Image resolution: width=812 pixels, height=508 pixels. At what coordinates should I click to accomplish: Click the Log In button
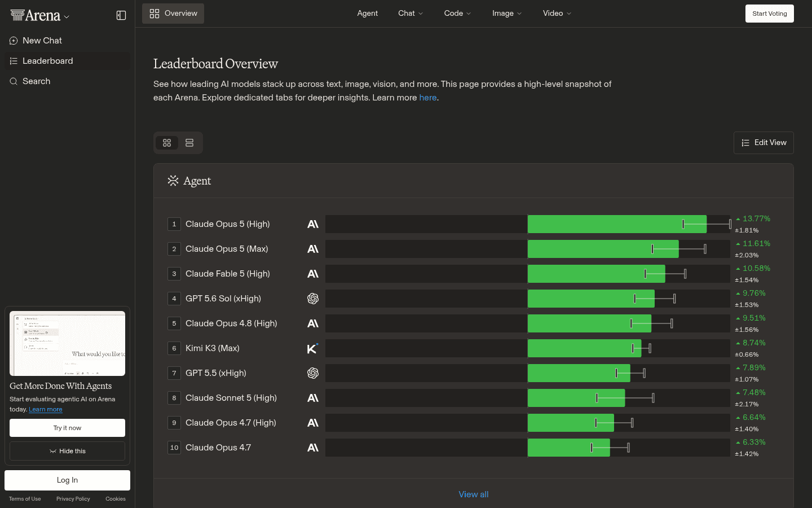[x=67, y=480]
